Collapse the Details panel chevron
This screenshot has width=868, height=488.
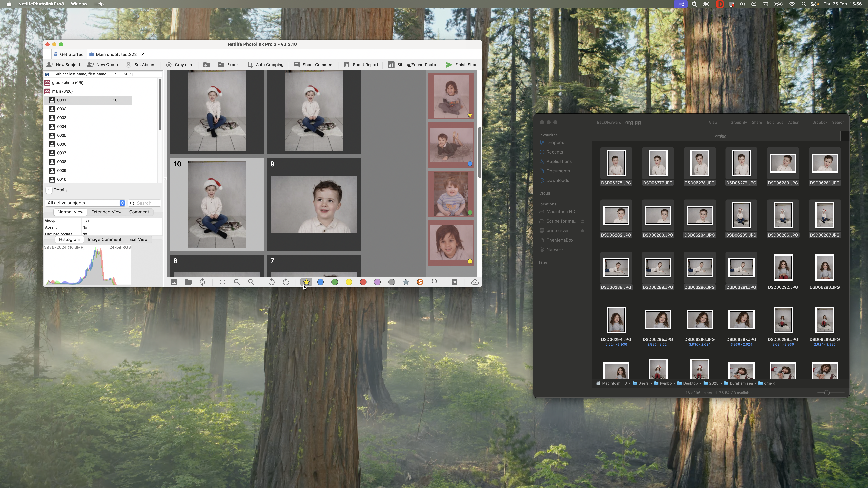[49, 190]
